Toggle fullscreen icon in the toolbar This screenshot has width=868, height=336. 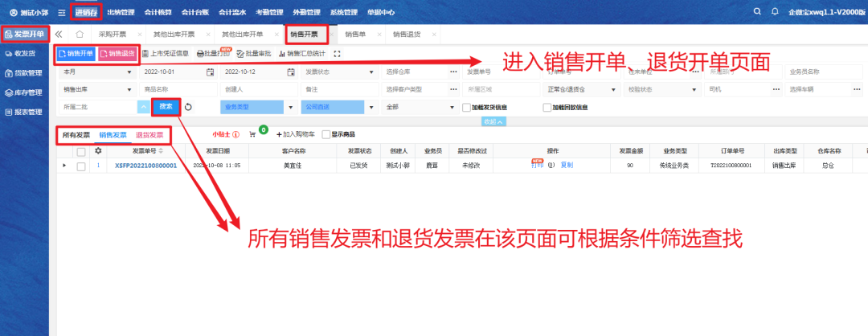tap(337, 54)
